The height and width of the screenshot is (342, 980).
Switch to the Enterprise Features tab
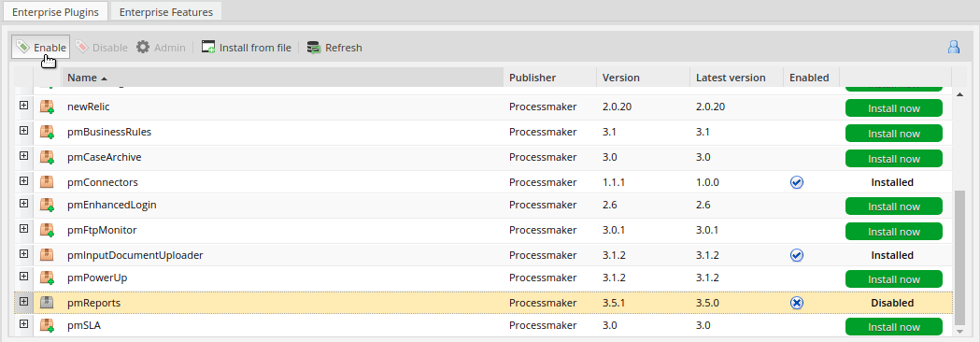click(x=165, y=12)
